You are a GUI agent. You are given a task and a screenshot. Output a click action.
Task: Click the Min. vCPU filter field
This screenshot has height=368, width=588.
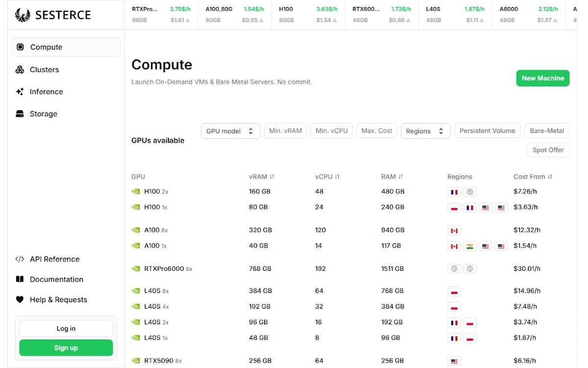[332, 131]
